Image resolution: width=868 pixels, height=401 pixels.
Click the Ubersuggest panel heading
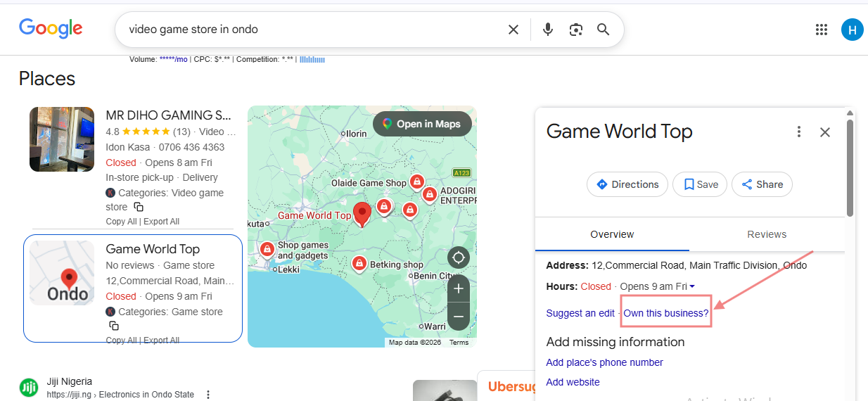pos(513,386)
